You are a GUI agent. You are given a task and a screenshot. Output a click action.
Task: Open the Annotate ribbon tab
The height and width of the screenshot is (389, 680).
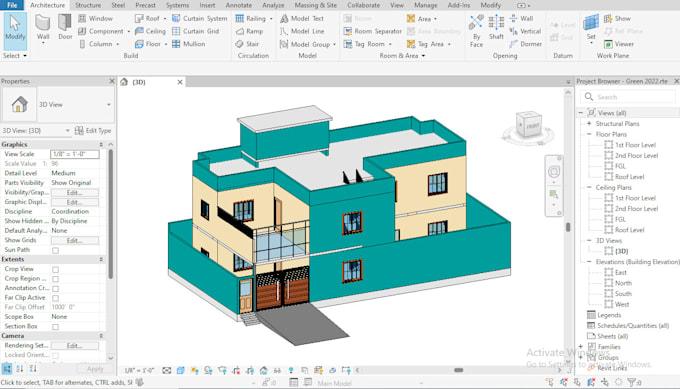[239, 5]
